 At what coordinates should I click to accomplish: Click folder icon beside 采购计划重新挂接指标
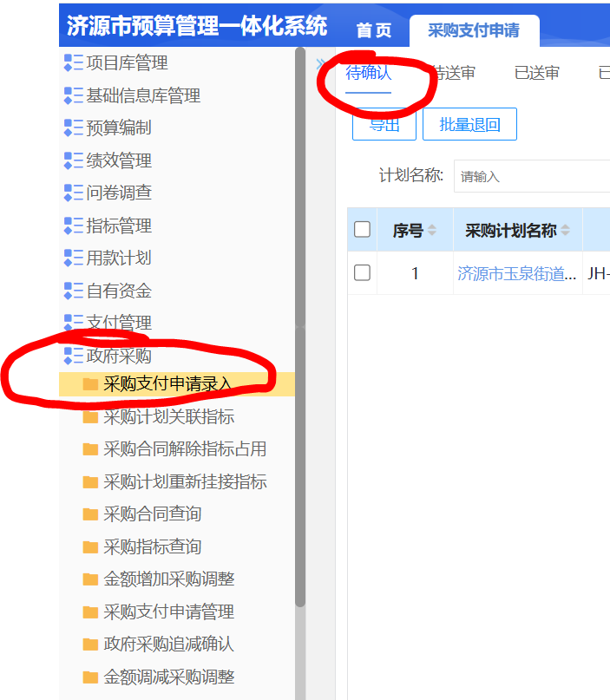point(90,482)
